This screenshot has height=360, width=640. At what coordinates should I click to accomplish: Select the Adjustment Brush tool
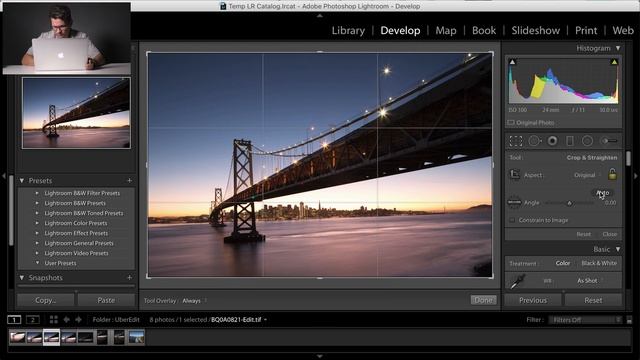coord(609,141)
